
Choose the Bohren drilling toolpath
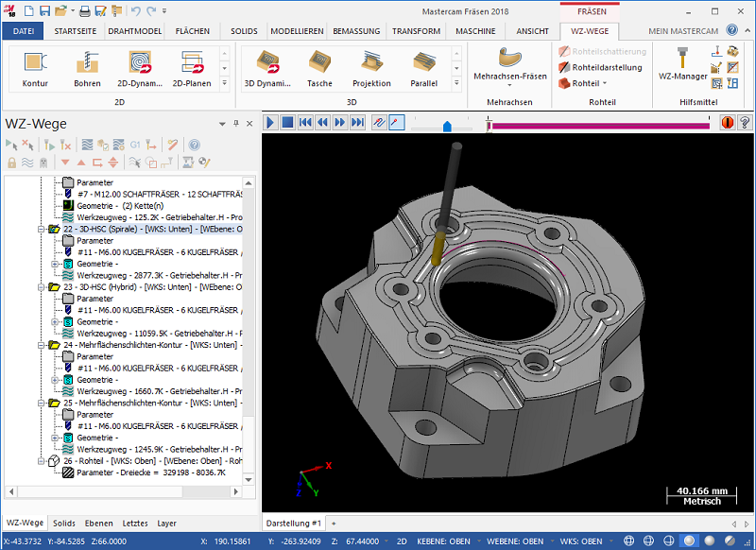(87, 69)
